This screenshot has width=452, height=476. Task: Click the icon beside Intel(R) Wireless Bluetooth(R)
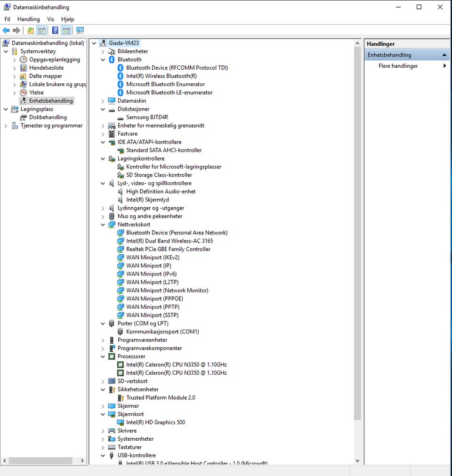121,76
